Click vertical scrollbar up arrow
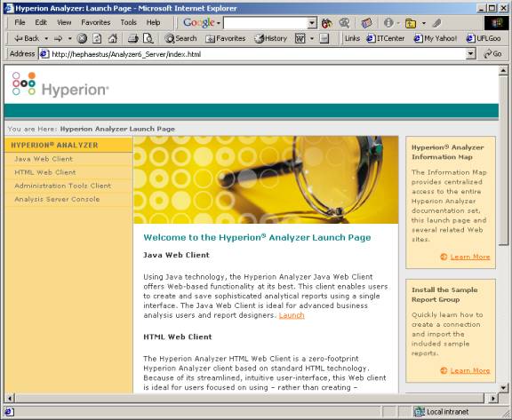Viewport: 512px width, 420px height. click(x=503, y=70)
